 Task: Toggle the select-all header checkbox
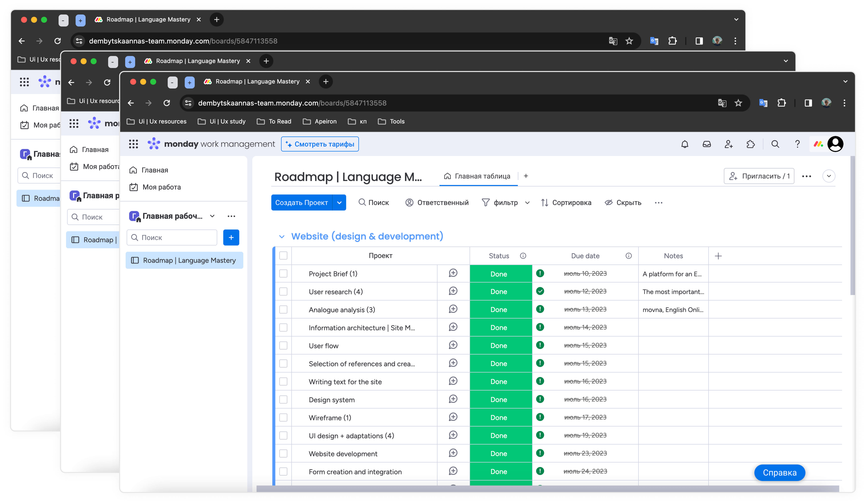283,255
